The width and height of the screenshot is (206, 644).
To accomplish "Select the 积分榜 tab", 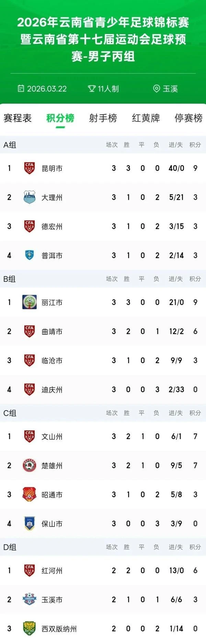I will coord(60,118).
